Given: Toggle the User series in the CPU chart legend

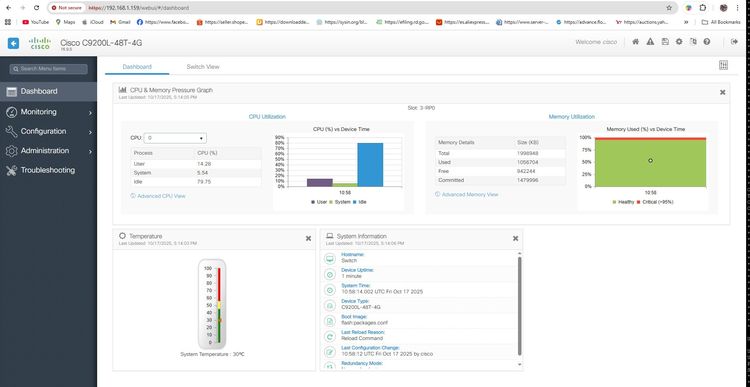Looking at the screenshot, I should click(319, 202).
